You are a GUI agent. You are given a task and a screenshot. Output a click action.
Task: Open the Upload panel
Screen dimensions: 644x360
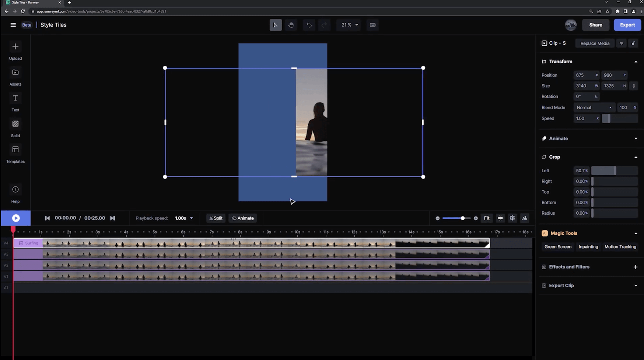coord(15,51)
